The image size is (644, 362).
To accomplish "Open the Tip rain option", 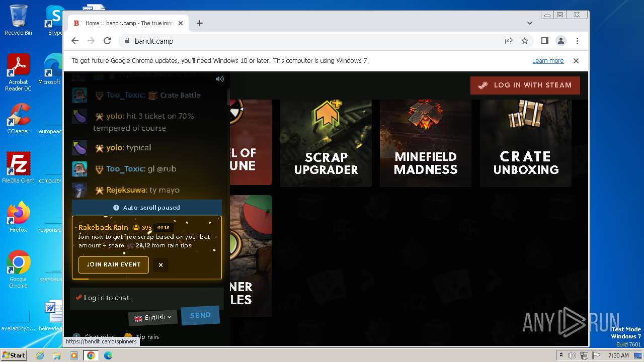I will pyautogui.click(x=141, y=337).
